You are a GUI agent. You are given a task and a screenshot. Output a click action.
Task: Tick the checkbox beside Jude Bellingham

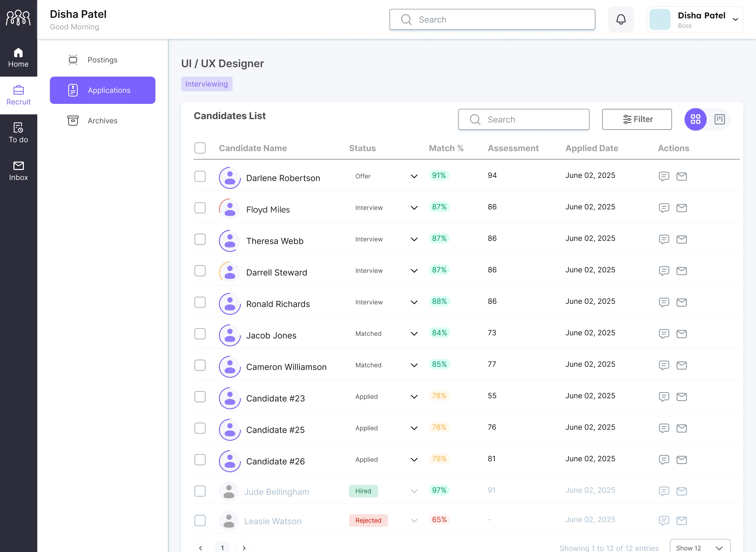pos(200,491)
